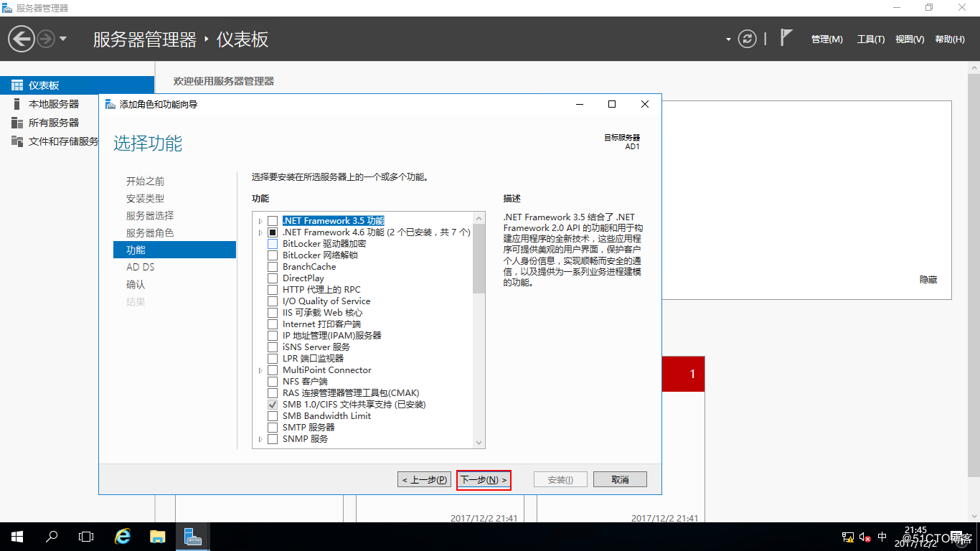980x551 pixels.
Task: Click the refresh icon in the header
Action: tap(748, 39)
